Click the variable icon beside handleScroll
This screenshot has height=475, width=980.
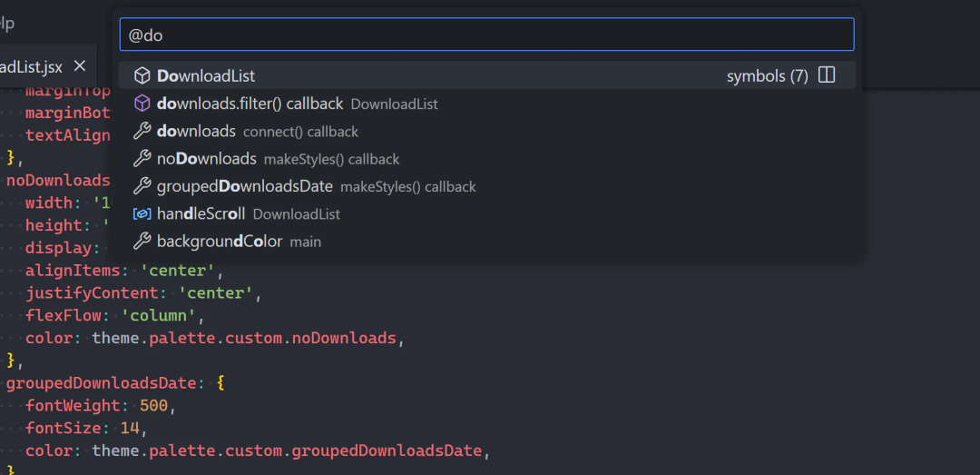point(142,214)
